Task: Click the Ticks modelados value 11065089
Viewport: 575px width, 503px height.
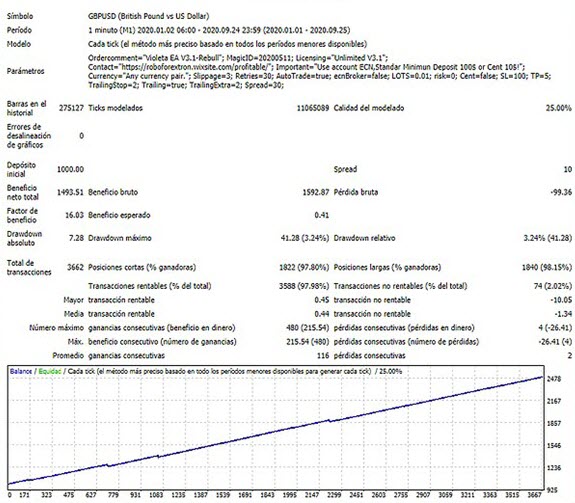Action: 313,108
